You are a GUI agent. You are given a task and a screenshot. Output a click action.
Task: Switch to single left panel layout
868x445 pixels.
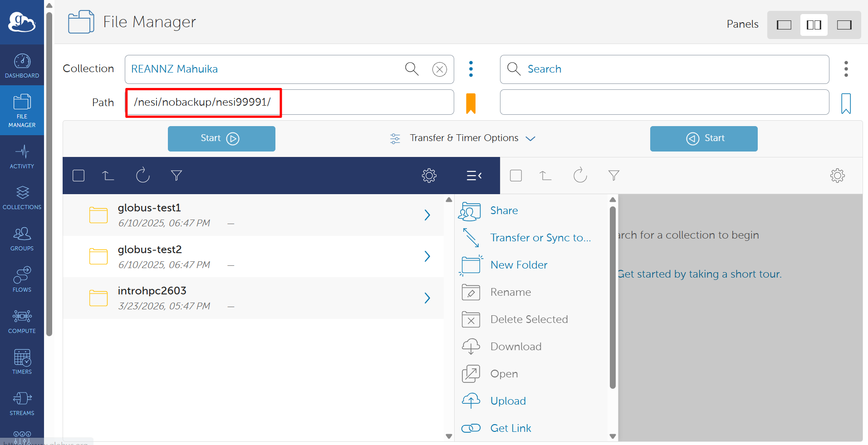pos(784,24)
